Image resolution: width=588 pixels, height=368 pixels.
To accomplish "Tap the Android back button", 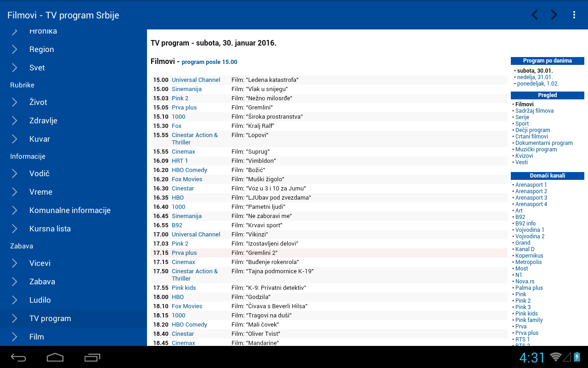I will click(18, 357).
